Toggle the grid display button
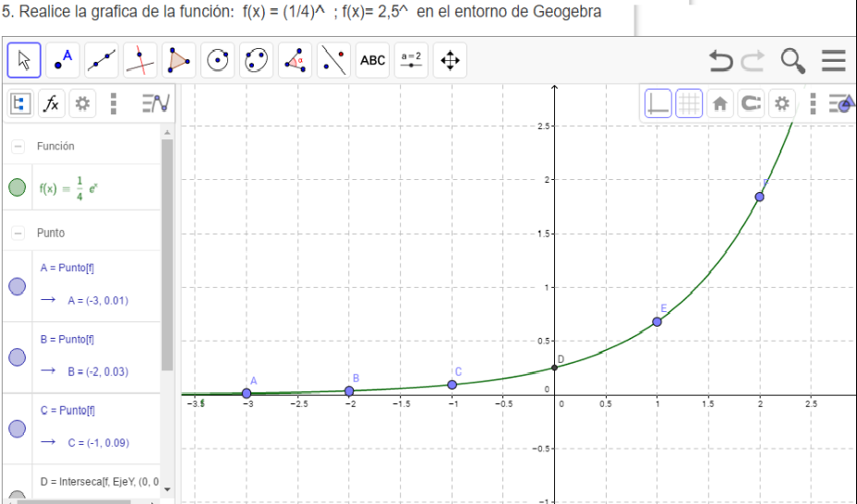Viewport: 857px width, 504px height. (x=689, y=103)
